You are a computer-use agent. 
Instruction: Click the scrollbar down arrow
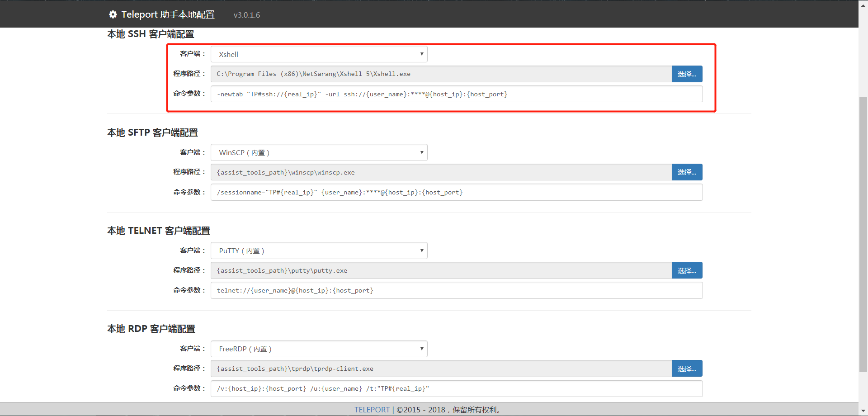[863, 411]
